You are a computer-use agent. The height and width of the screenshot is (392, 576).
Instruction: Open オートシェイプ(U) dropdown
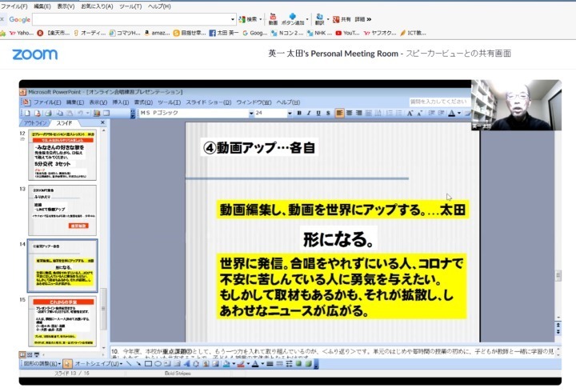[x=98, y=364]
